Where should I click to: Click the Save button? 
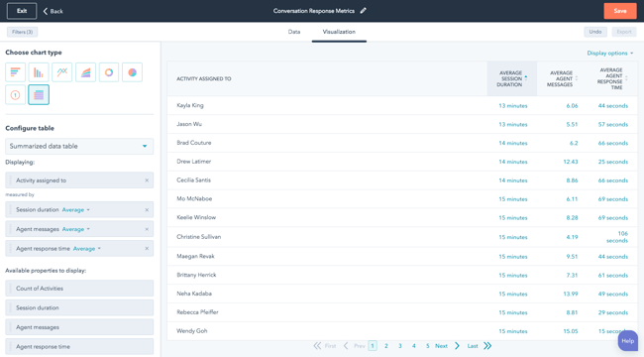pos(620,11)
